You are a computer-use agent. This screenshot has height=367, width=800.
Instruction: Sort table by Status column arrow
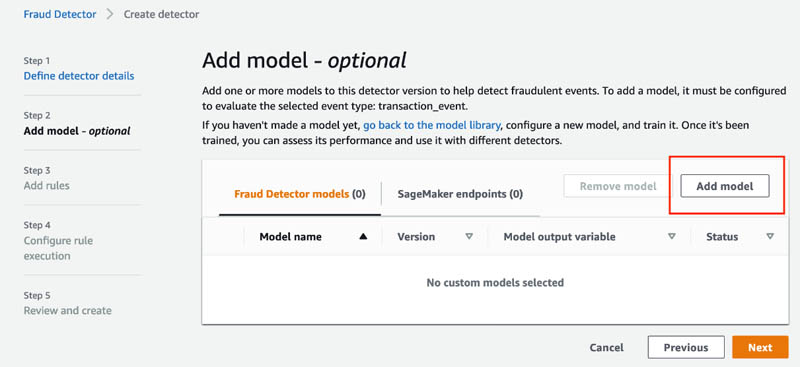[x=770, y=236]
